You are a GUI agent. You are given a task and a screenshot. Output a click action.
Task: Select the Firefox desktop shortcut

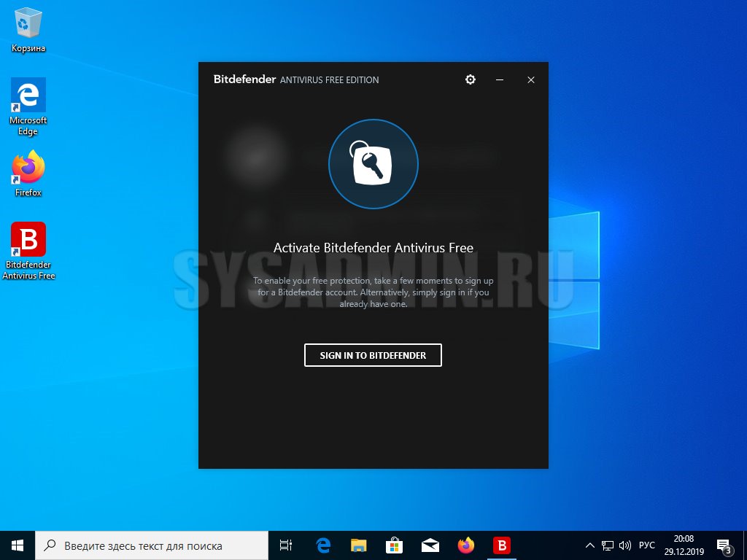28,174
